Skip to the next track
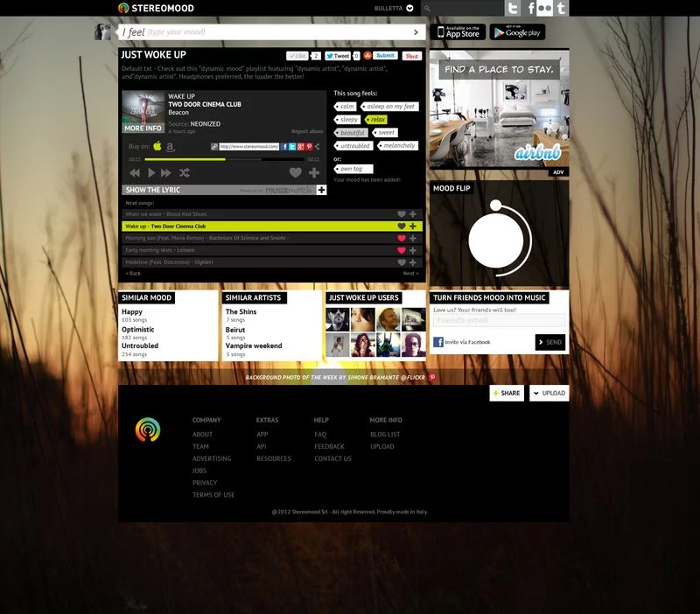 166,172
